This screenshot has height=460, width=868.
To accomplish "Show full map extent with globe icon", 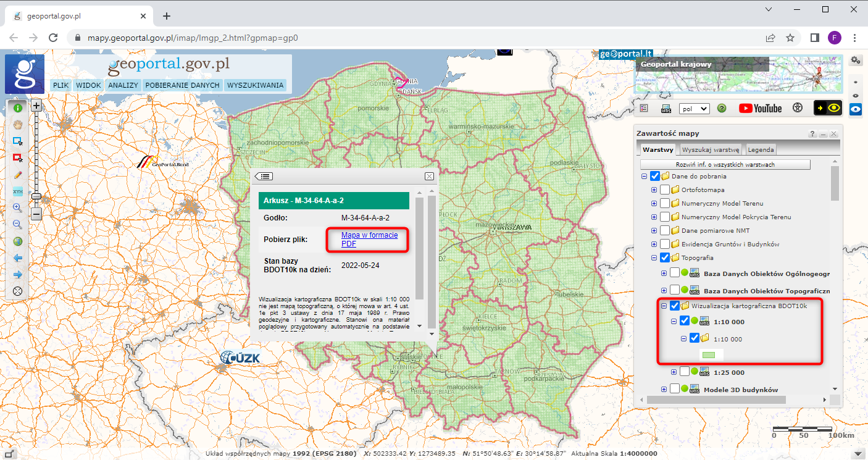I will (18, 241).
